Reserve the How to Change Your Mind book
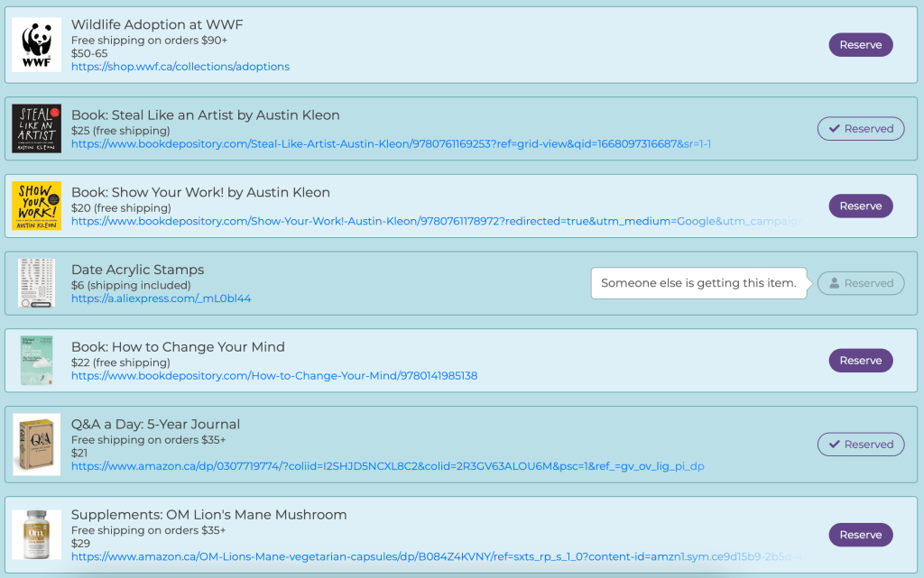 pyautogui.click(x=860, y=361)
